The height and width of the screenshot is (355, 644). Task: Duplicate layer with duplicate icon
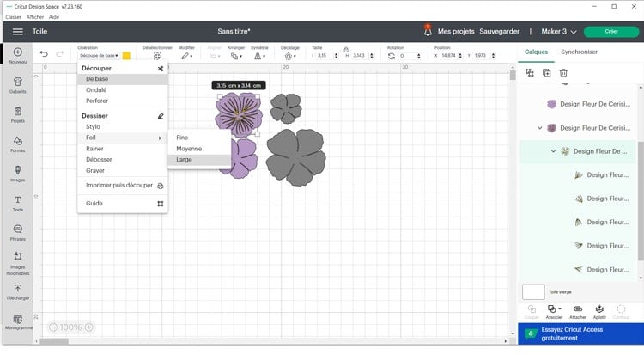[x=546, y=73]
